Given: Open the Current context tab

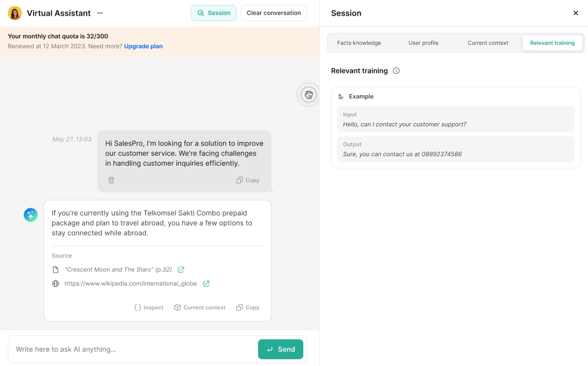Looking at the screenshot, I should point(488,43).
